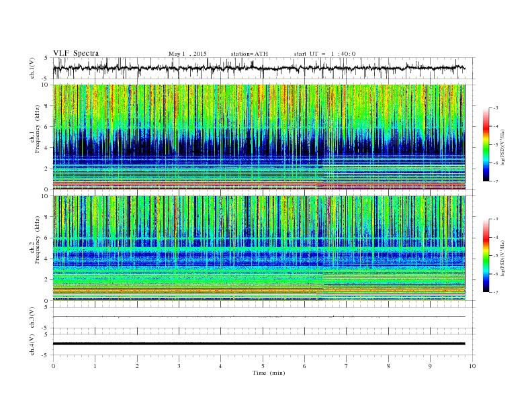Viewport: 532px width, 411px height.
Task: Click the "9" tick label on the time axis
Action: (430, 366)
